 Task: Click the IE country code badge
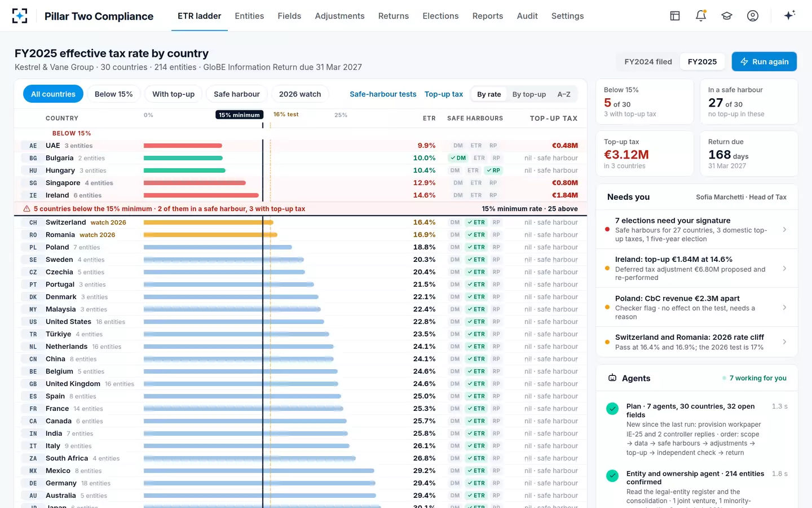click(33, 195)
